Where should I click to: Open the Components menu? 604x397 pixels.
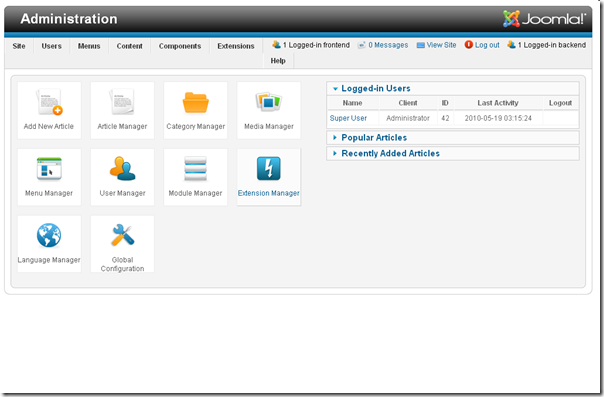tap(180, 46)
